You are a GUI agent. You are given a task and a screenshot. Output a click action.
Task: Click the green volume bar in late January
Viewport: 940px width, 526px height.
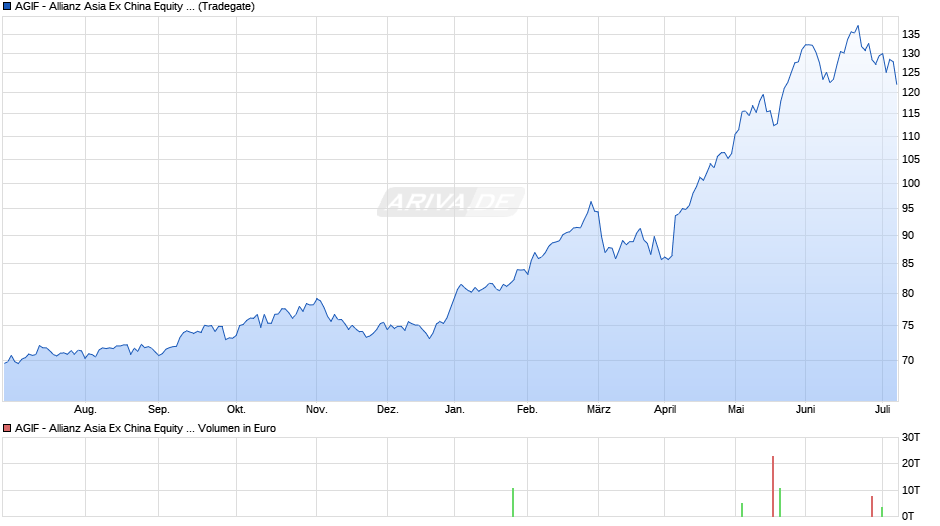[513, 503]
